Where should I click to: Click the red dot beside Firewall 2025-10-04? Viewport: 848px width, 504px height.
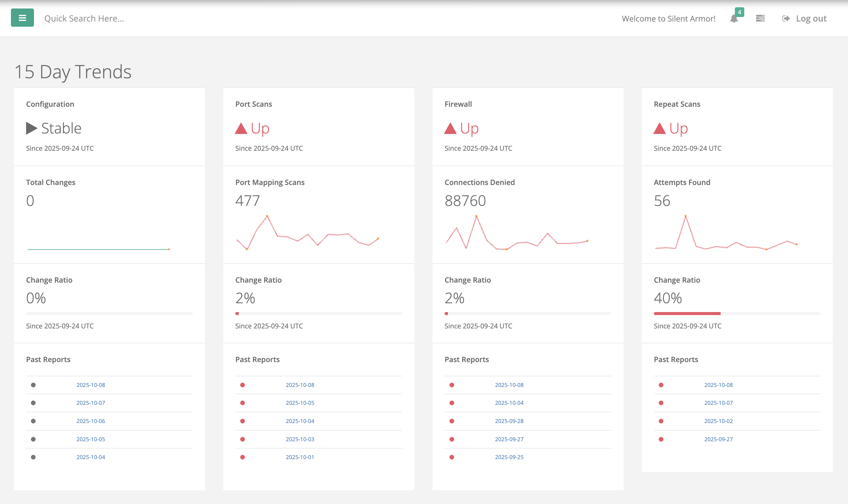[x=452, y=403]
